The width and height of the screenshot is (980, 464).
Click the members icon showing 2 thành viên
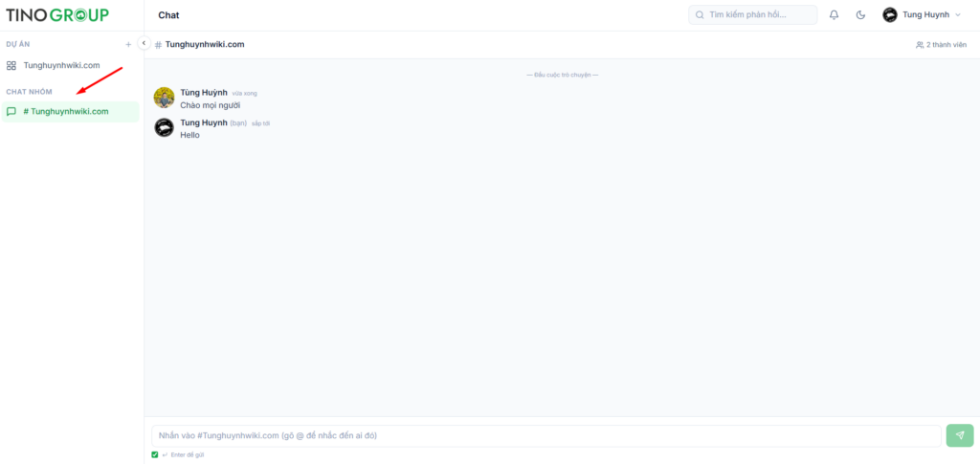point(920,45)
